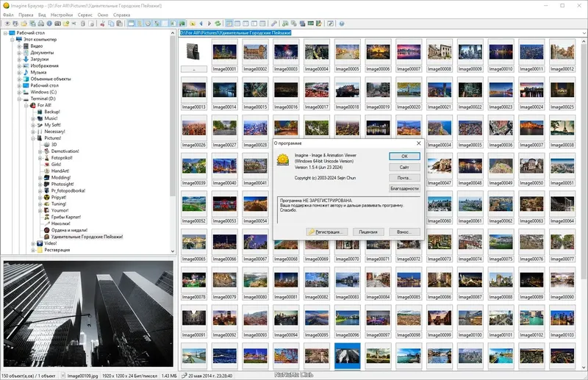
Task: Click the forward arrow in the toolbar
Action: point(209,24)
